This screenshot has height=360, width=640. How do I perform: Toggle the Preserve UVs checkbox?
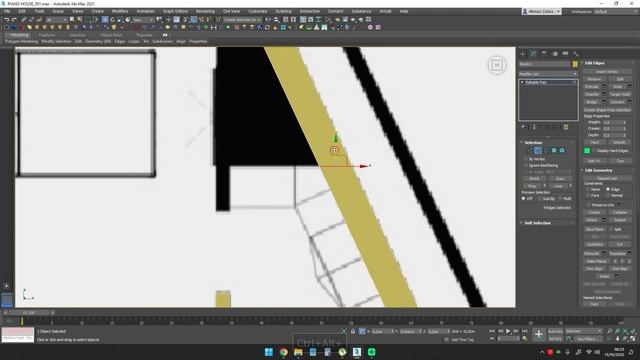[x=588, y=205]
